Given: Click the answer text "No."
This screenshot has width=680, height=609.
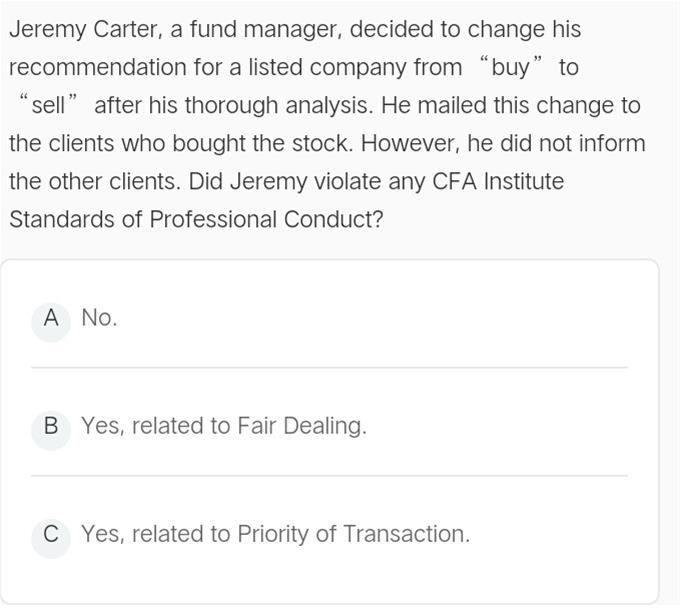Looking at the screenshot, I should 99,318.
